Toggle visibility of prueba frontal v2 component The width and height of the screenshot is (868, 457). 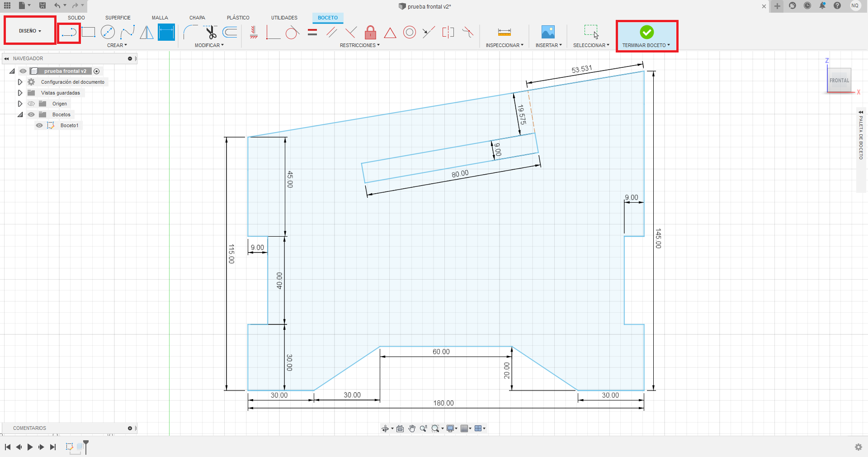pos(23,71)
